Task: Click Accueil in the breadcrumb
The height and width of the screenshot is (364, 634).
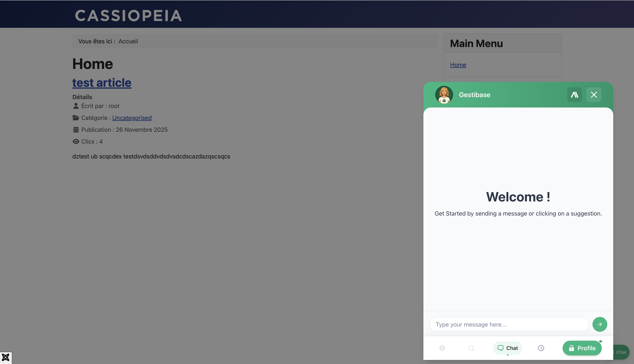Action: (128, 41)
